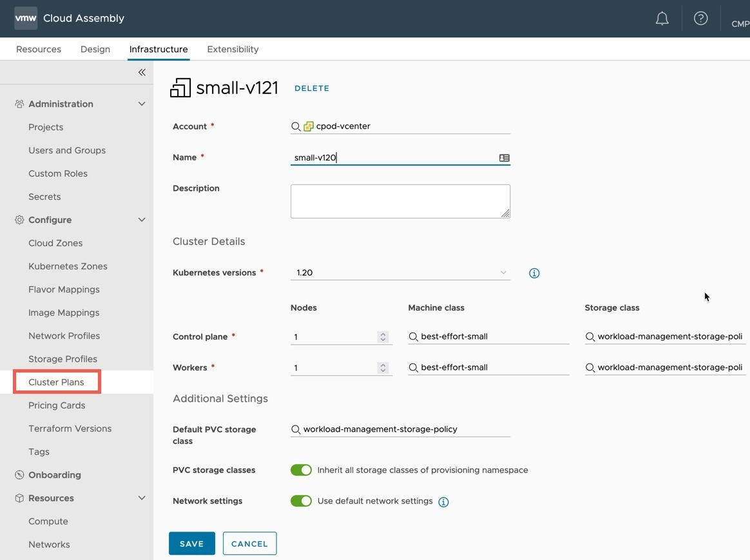This screenshot has width=750, height=560.
Task: Click the Description field resize handle
Action: pos(506,213)
